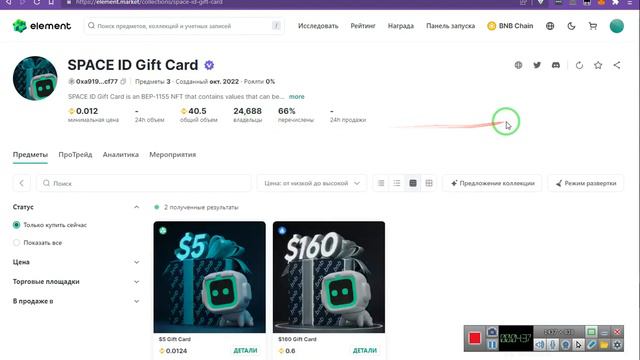Focus the collection items Поиск field
Screen dimensions: 640x360
point(144,183)
